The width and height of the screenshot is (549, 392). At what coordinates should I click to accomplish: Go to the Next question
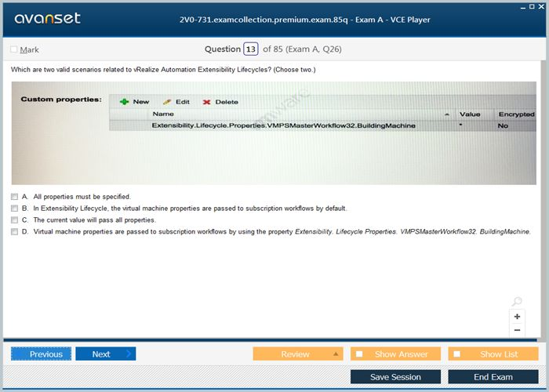(105, 354)
